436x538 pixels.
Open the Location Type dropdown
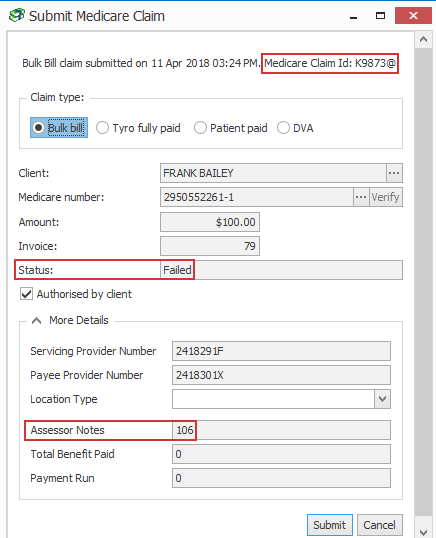pyautogui.click(x=382, y=399)
